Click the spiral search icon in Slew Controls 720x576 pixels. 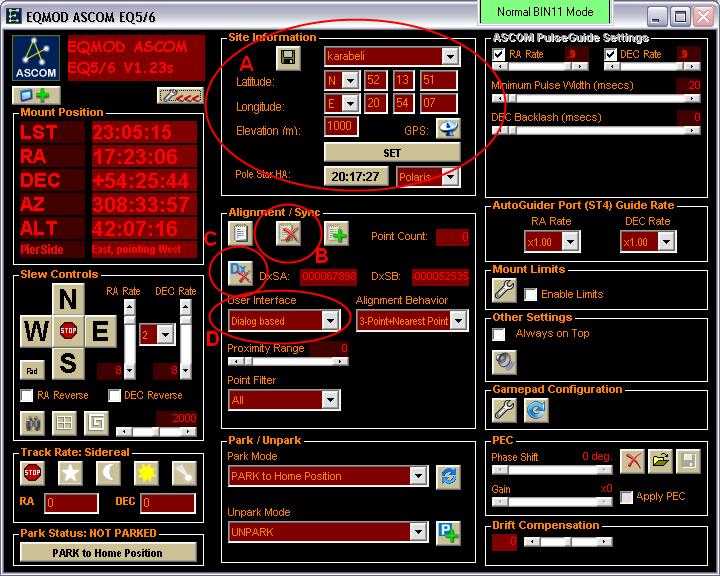click(96, 423)
